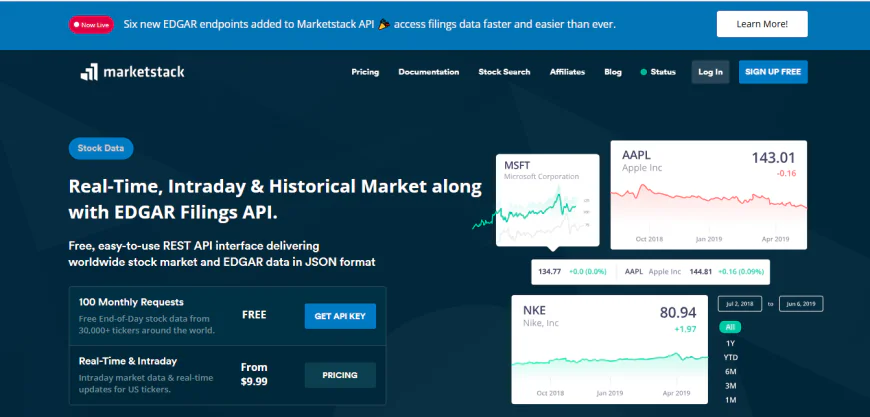Click the AAPL Apple Inc chart card
Image resolution: width=870 pixels, height=417 pixels.
pyautogui.click(x=709, y=195)
